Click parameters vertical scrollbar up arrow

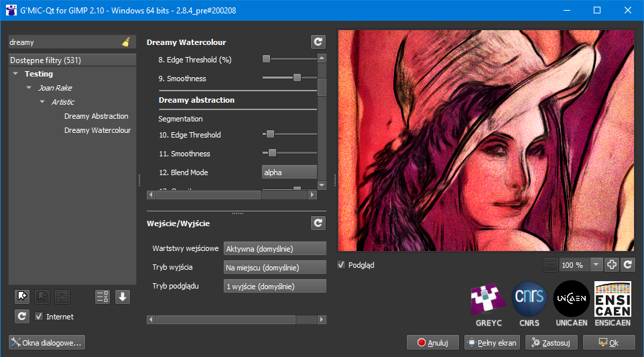tap(322, 58)
